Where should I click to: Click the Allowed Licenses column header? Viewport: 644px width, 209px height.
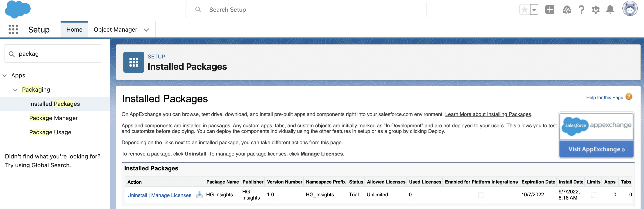pos(386,182)
